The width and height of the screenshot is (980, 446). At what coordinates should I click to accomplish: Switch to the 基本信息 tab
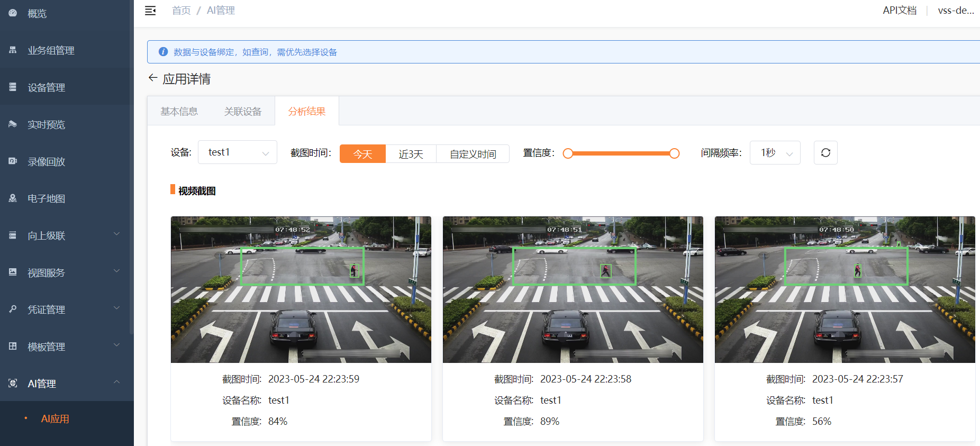click(x=179, y=111)
